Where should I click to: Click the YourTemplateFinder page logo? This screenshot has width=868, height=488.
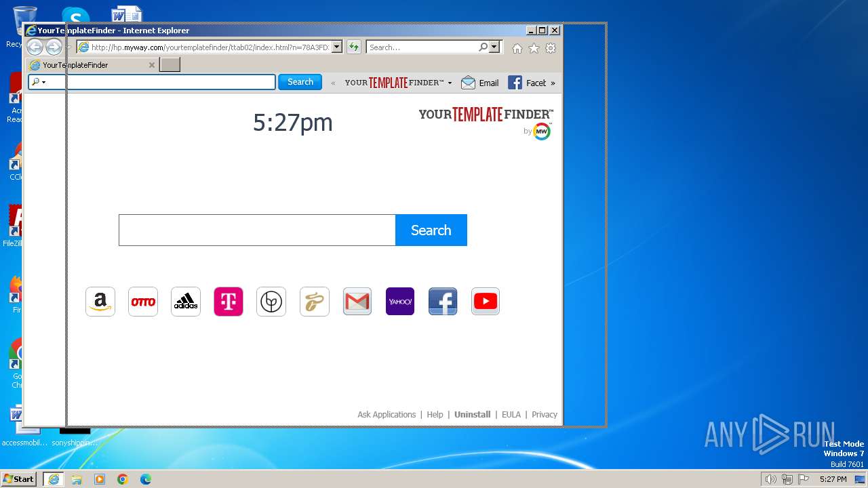[x=486, y=115]
